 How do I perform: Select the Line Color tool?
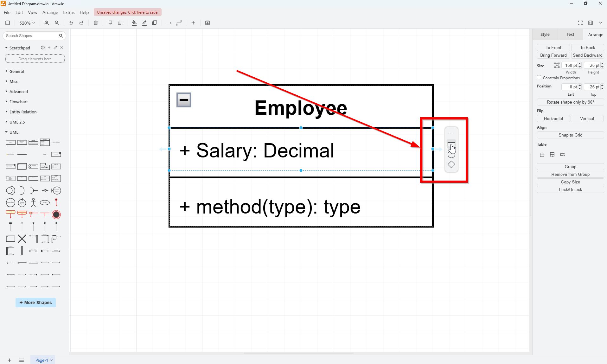144,23
